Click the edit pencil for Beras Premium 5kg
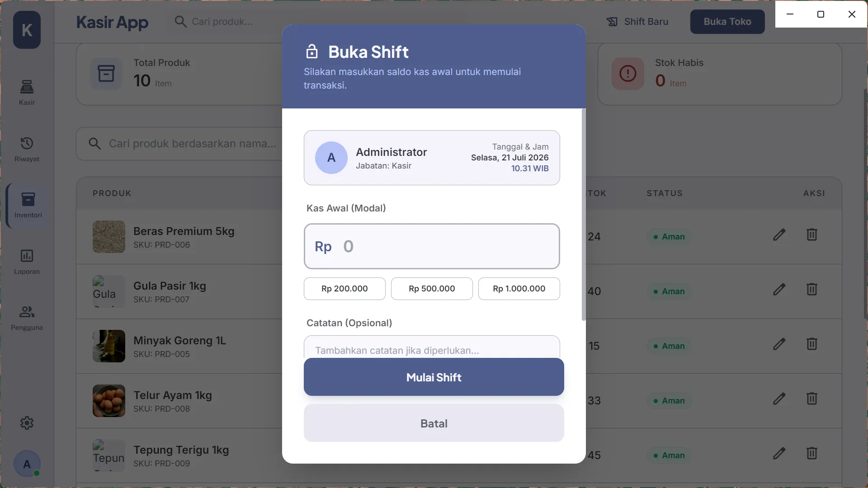The width and height of the screenshot is (868, 488). pyautogui.click(x=779, y=235)
